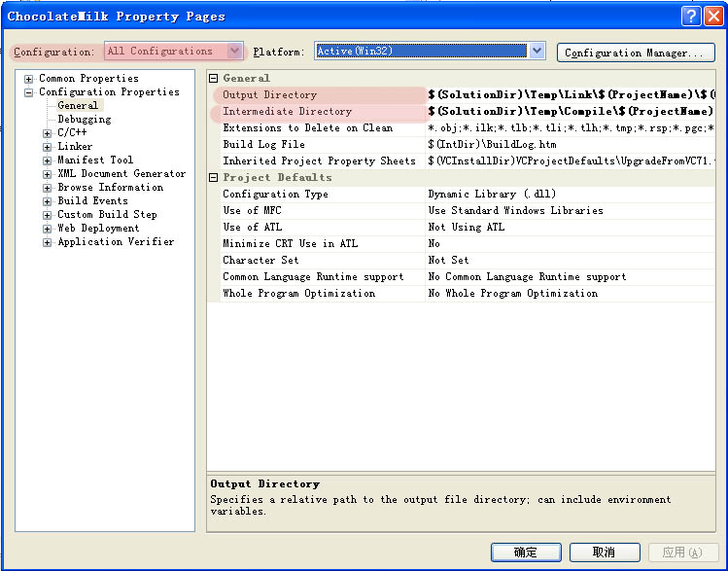Close the ChocolateMilk Property Pages dialog
Image resolution: width=728 pixels, height=571 pixels.
click(713, 17)
